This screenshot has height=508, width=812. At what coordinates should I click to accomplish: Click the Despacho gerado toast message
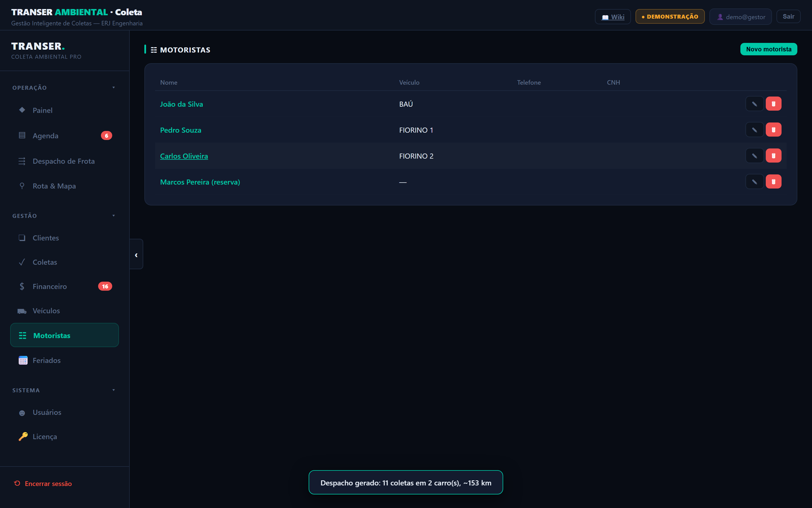406,483
